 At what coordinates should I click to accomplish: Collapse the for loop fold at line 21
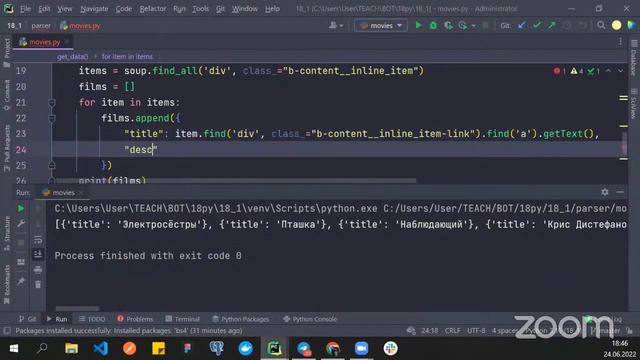[52, 102]
